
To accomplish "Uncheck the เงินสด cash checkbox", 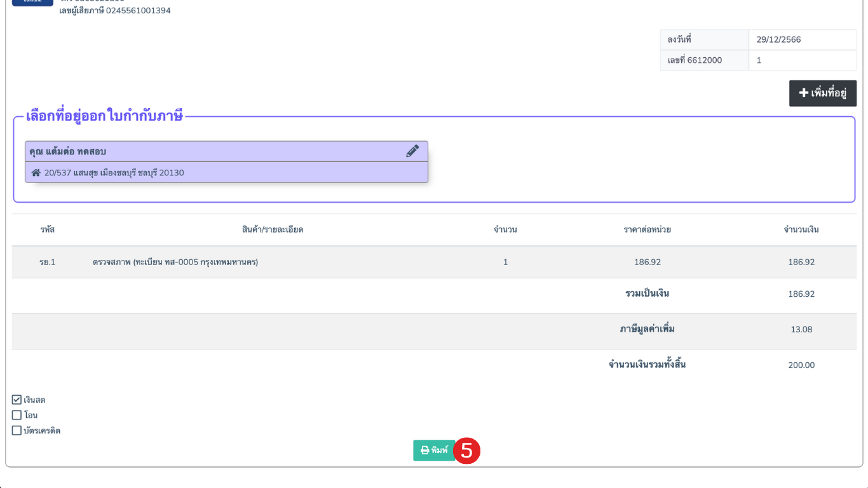I will [17, 400].
